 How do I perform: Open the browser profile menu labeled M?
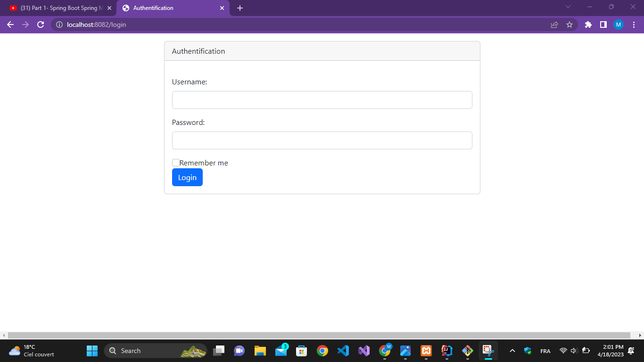click(619, 25)
